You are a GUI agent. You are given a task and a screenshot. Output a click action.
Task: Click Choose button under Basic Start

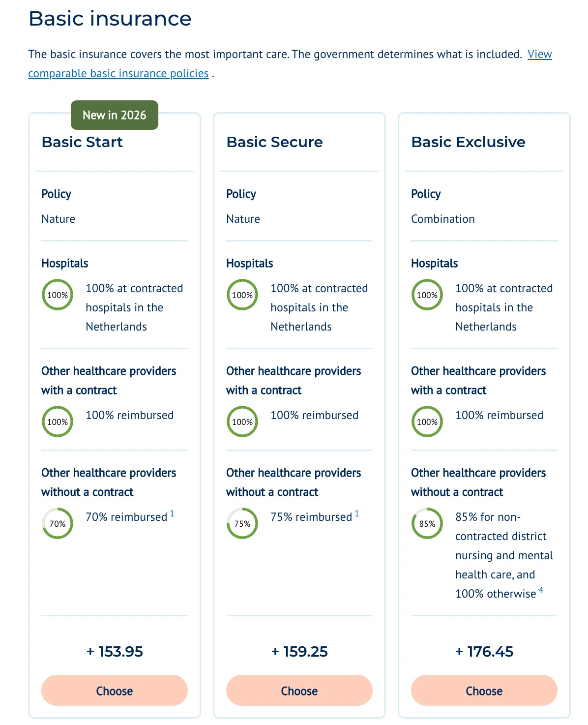(x=115, y=691)
